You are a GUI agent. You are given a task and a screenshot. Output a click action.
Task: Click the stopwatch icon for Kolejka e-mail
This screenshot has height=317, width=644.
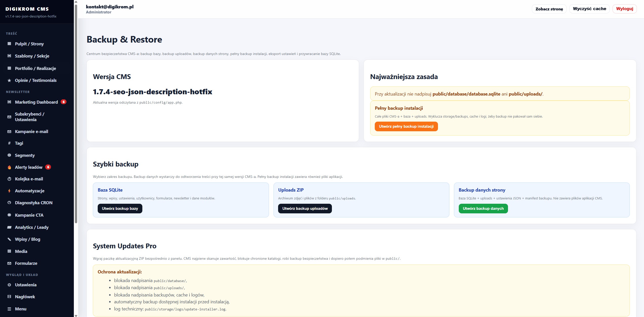click(9, 179)
